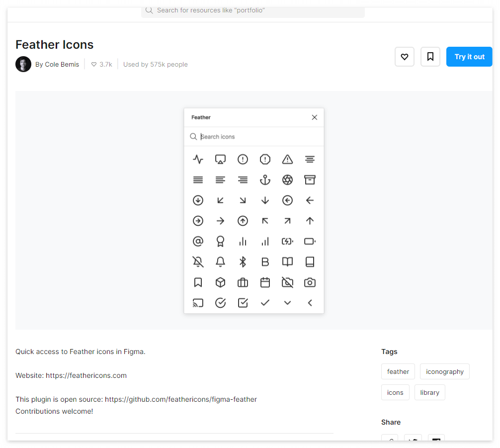Select the align-justify icon
The height and width of the screenshot is (448, 500).
198,179
